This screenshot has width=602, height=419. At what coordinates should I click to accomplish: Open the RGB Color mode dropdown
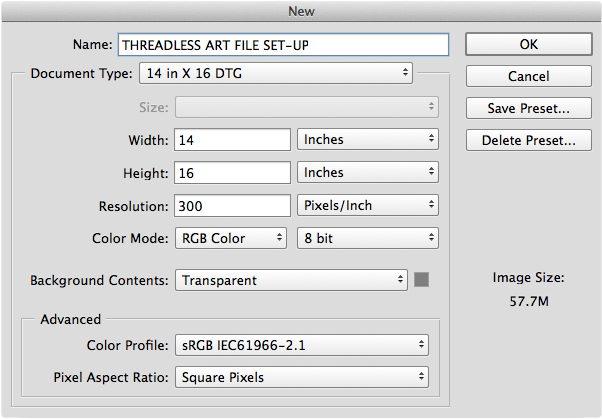(230, 238)
